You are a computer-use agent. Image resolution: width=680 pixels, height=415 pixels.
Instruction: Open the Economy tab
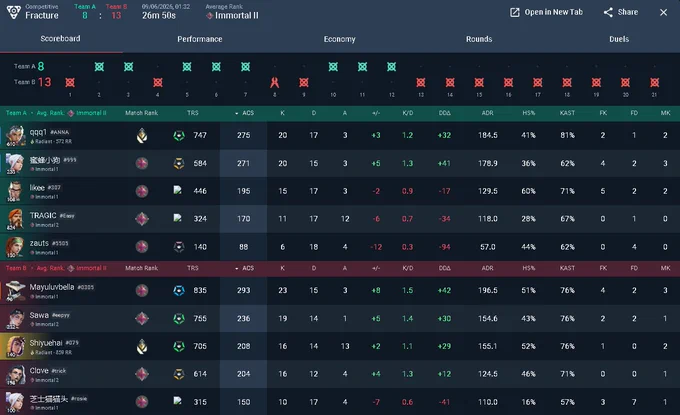click(x=340, y=39)
